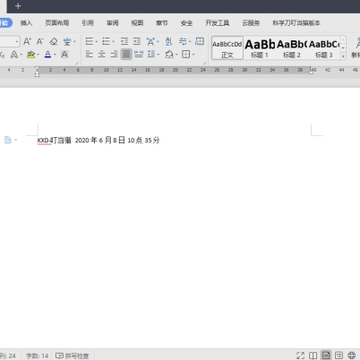Open the 科学刀叮当猫版本 tab
The width and height of the screenshot is (360, 360).
(296, 23)
